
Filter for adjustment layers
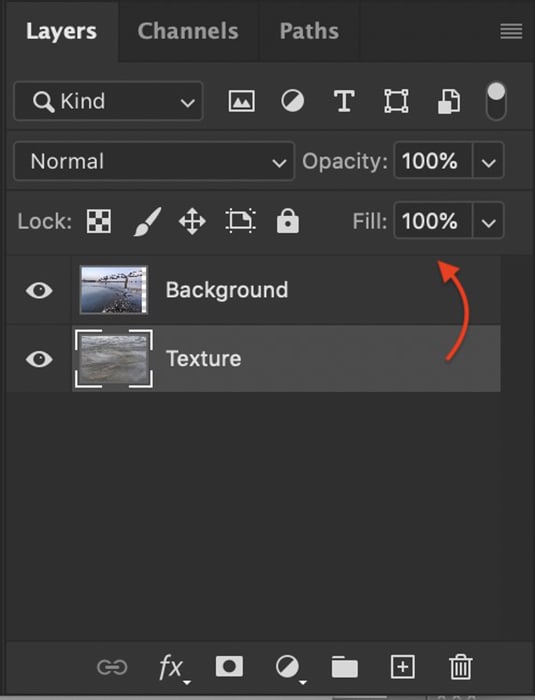click(293, 101)
